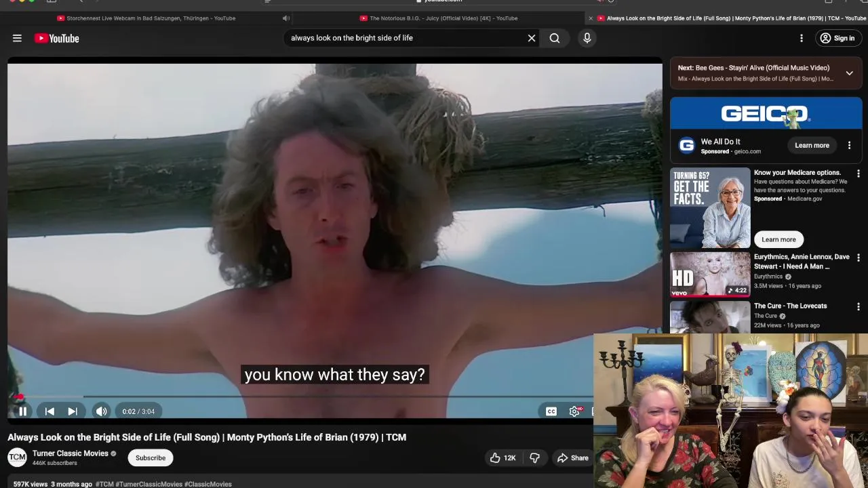Viewport: 868px width, 488px height.
Task: Dislike the video
Action: [x=534, y=458]
